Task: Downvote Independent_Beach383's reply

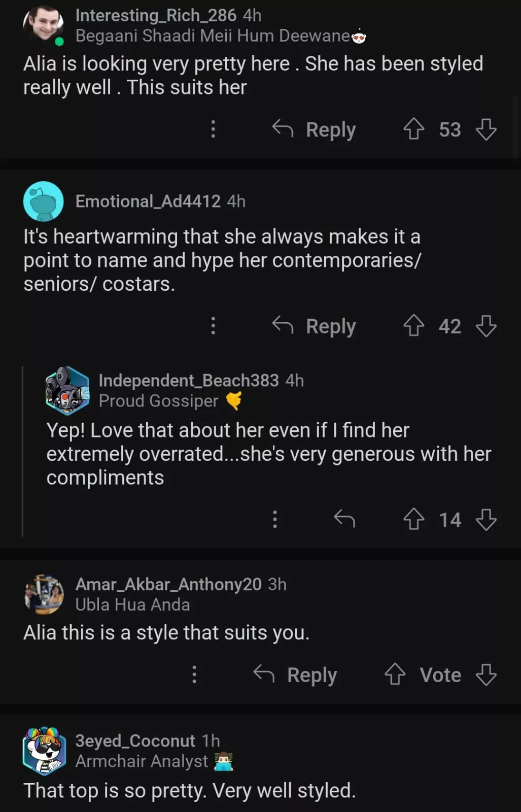Action: click(x=486, y=519)
